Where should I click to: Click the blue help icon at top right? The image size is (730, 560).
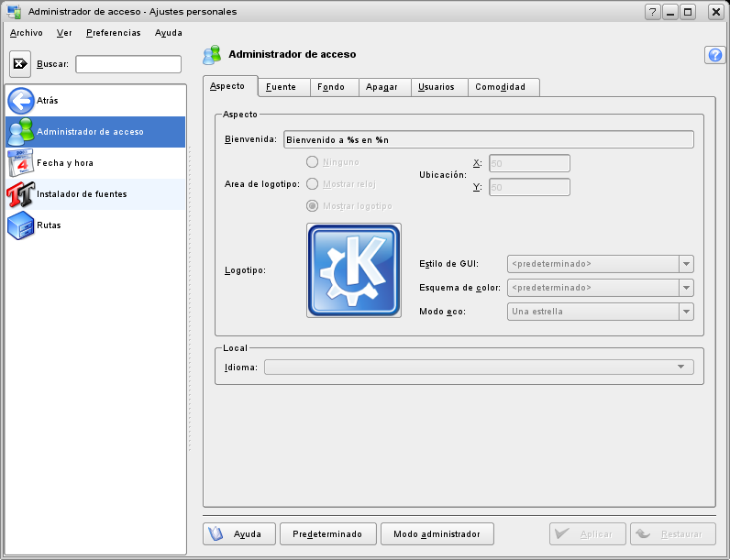(x=714, y=55)
